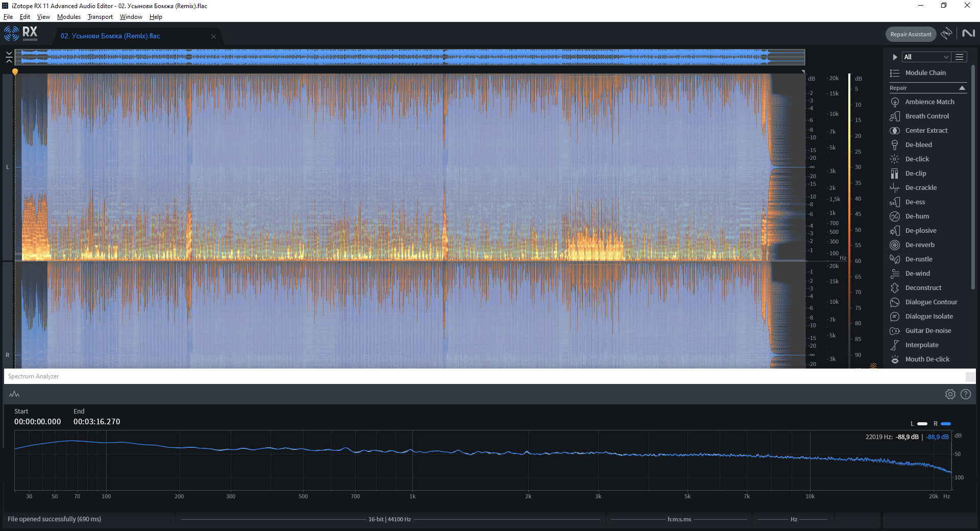980x531 pixels.
Task: Toggle the module list view menu icon
Action: tap(960, 57)
